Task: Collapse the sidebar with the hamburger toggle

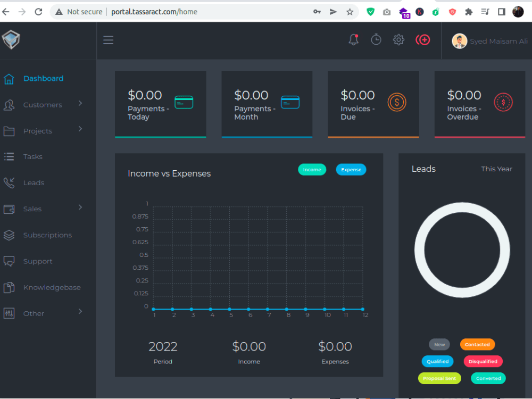Action: pyautogui.click(x=108, y=39)
